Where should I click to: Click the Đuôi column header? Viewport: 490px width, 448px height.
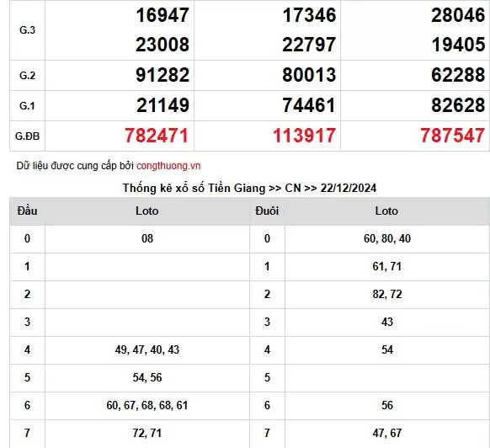(x=267, y=211)
